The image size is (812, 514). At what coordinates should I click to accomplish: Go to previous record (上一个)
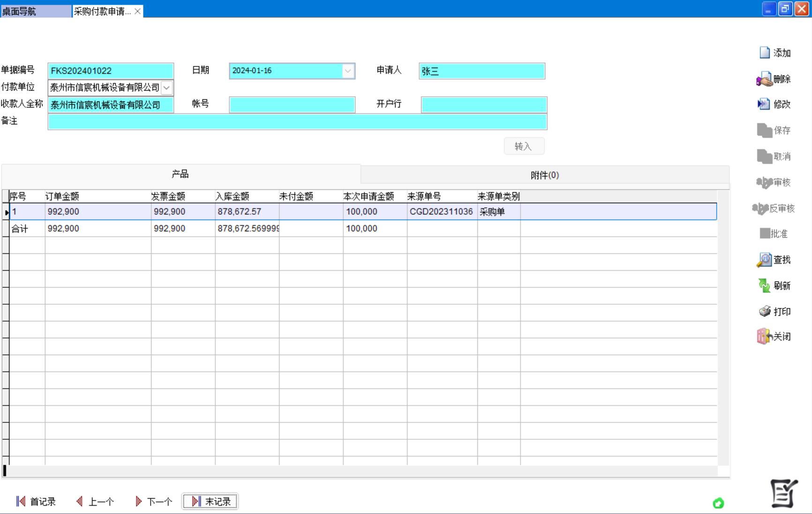(x=95, y=501)
